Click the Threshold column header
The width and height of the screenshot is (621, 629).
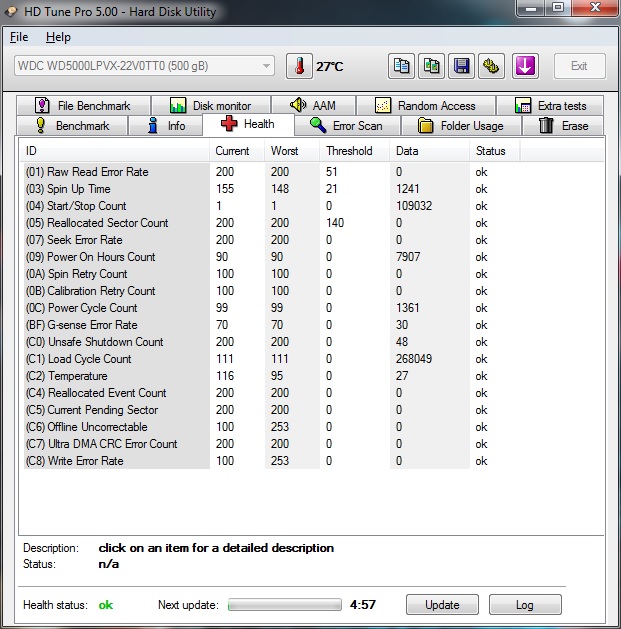349,151
